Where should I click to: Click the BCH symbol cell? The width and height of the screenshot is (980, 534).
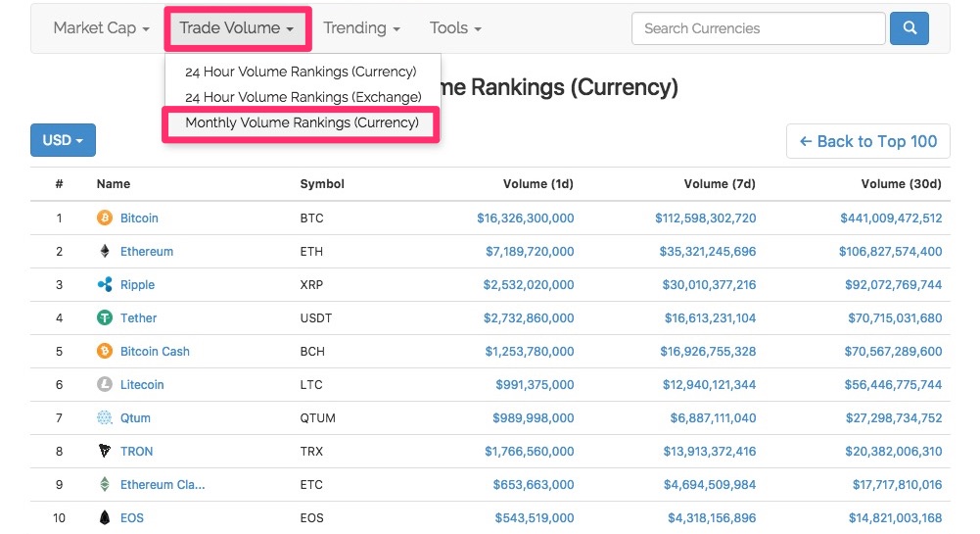pyautogui.click(x=312, y=352)
